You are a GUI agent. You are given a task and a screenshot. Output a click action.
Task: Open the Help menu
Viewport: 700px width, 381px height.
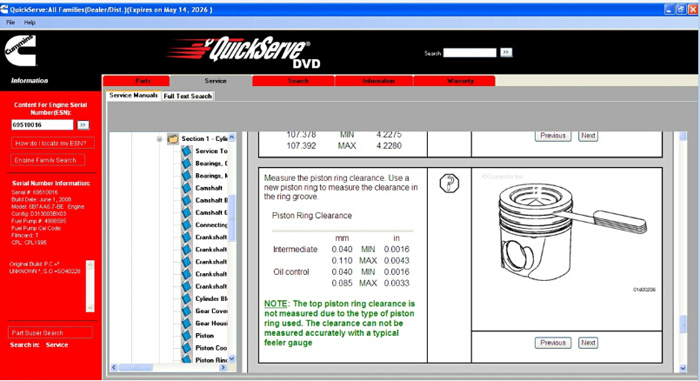[29, 22]
